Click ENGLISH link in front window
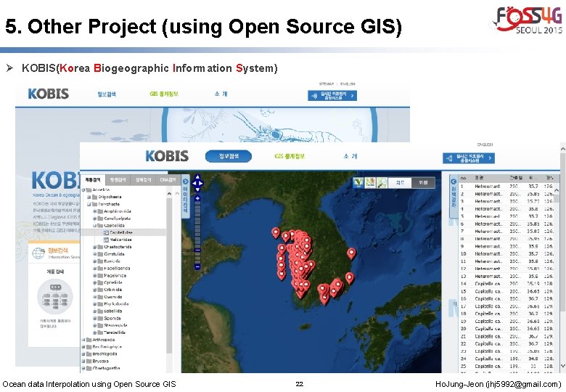The height and width of the screenshot is (392, 566). click(485, 144)
